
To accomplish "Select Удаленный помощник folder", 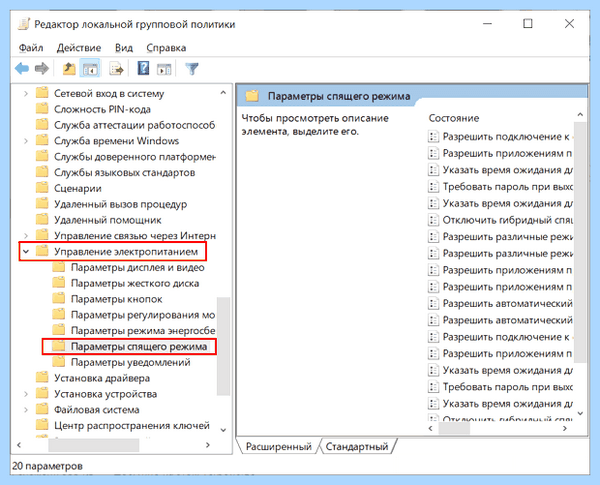I will click(108, 220).
